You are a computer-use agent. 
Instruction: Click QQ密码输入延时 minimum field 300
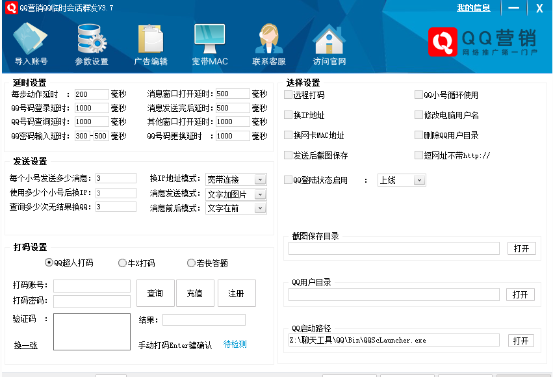pos(82,136)
